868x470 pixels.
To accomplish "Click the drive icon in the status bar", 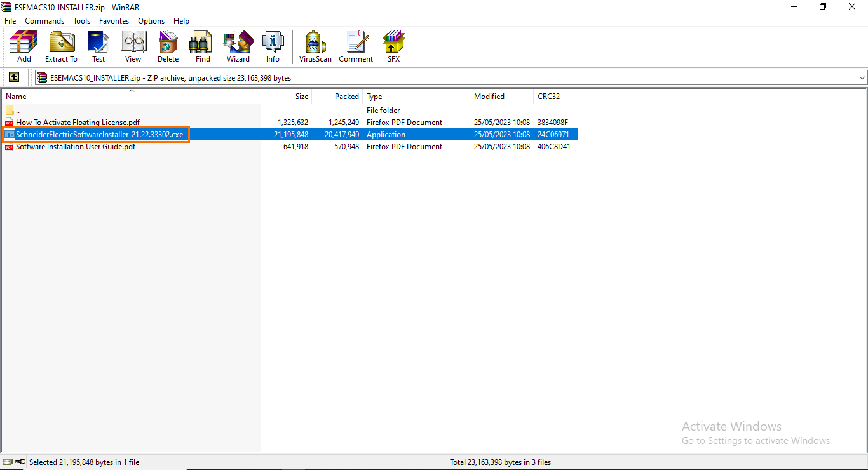I will tap(8, 462).
